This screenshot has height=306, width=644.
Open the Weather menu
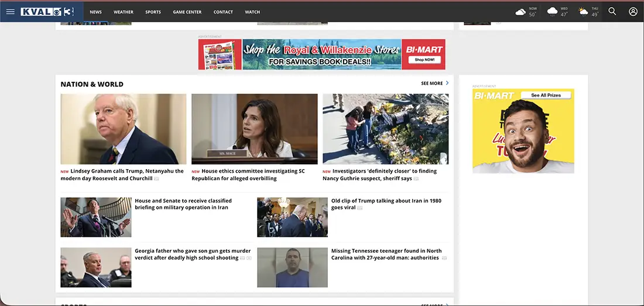[123, 12]
